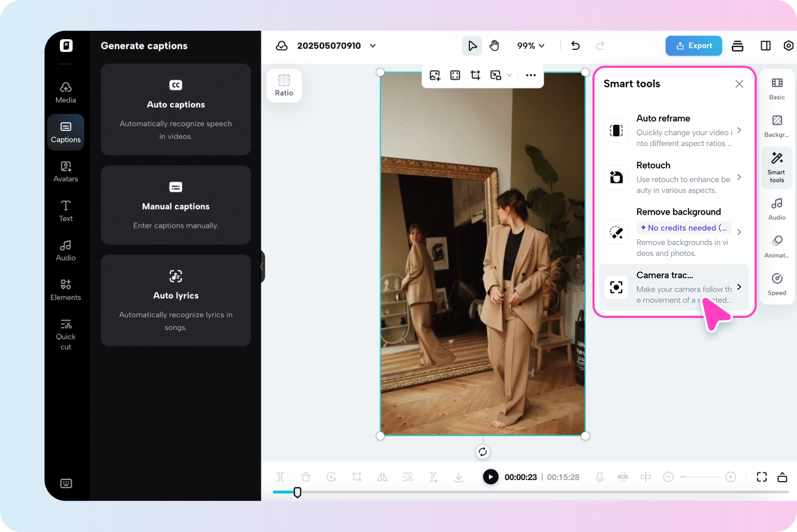Viewport: 797px width, 532px height.
Task: Zoom out timeline with minus button
Action: (x=668, y=477)
